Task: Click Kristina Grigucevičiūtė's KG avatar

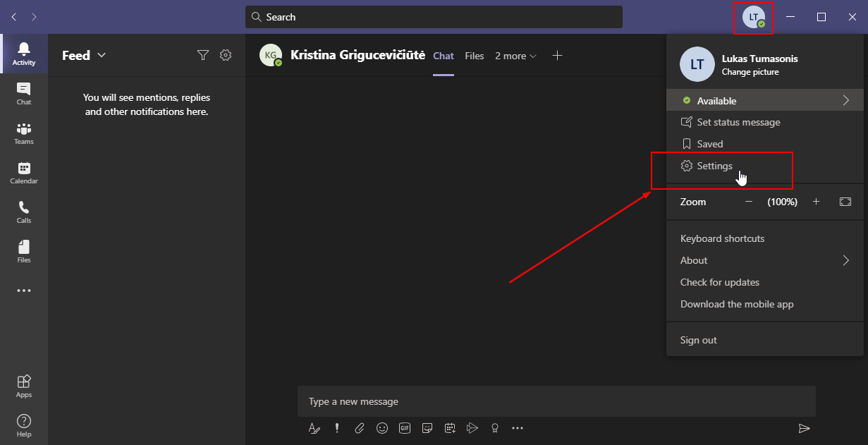Action: point(271,55)
